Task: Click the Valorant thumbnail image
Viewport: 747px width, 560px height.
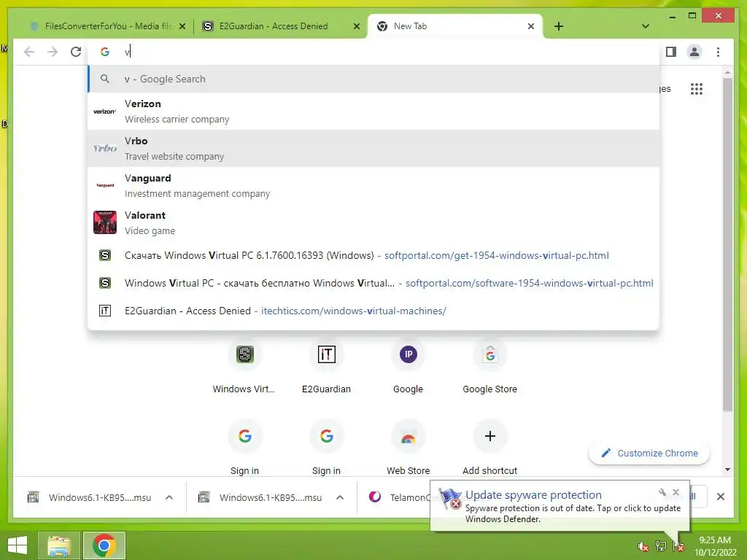Action: (x=105, y=222)
